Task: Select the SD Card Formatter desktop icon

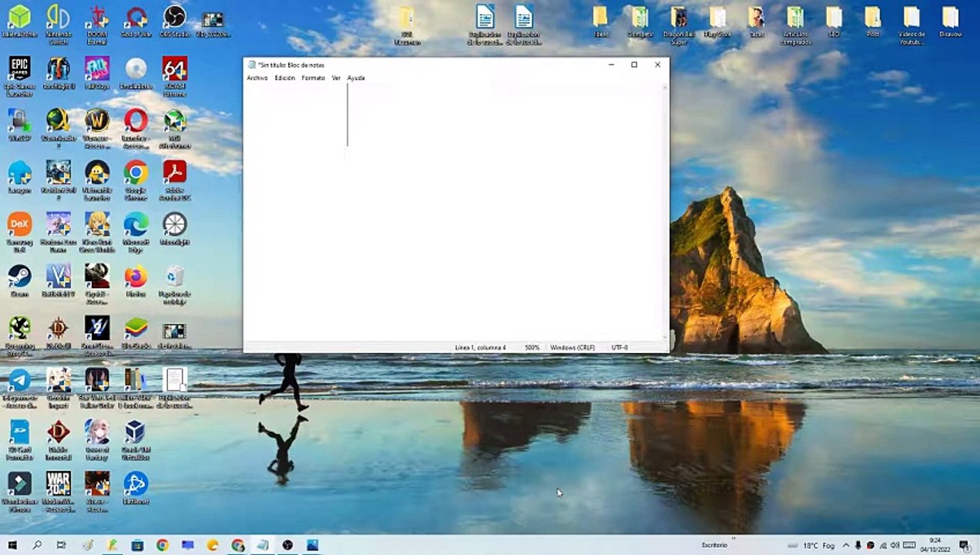Action: pyautogui.click(x=19, y=439)
